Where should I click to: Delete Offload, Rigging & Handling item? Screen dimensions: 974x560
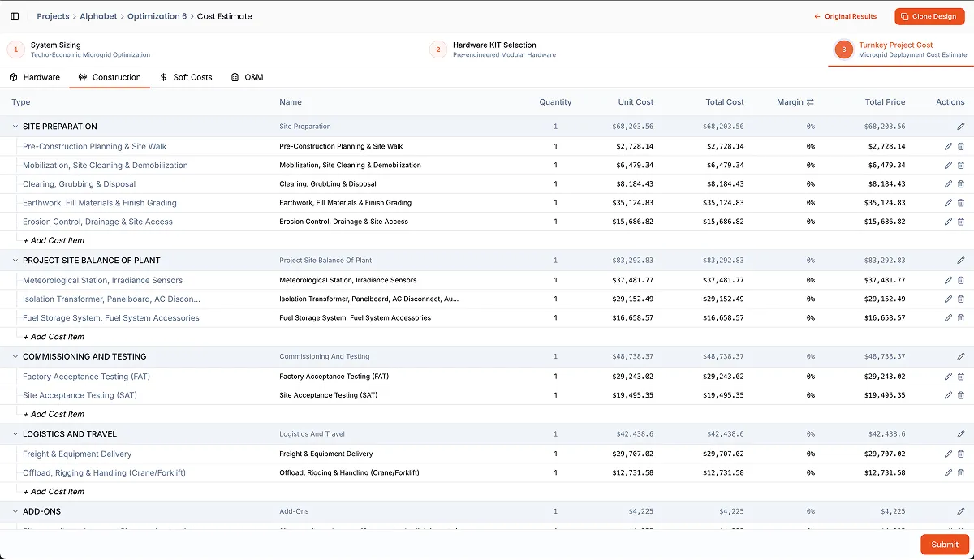pyautogui.click(x=961, y=473)
